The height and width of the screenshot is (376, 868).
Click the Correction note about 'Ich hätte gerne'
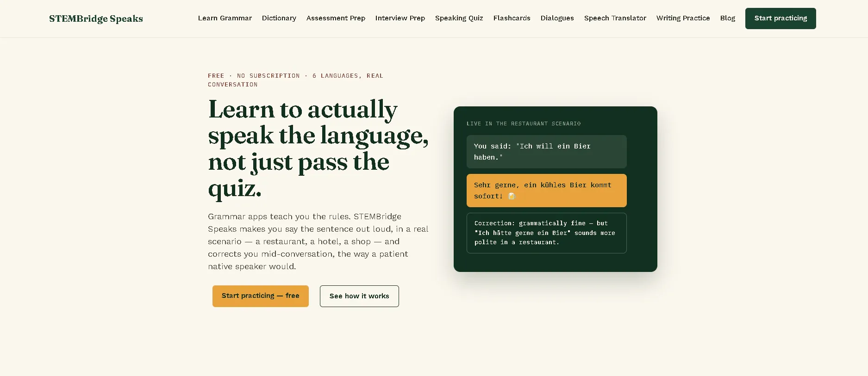[x=547, y=233]
